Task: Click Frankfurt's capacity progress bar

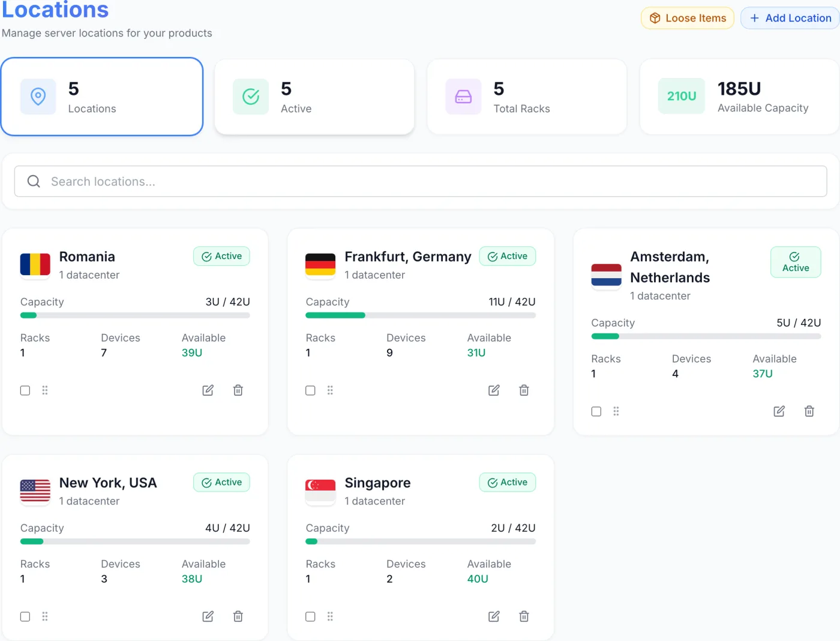Action: click(421, 315)
